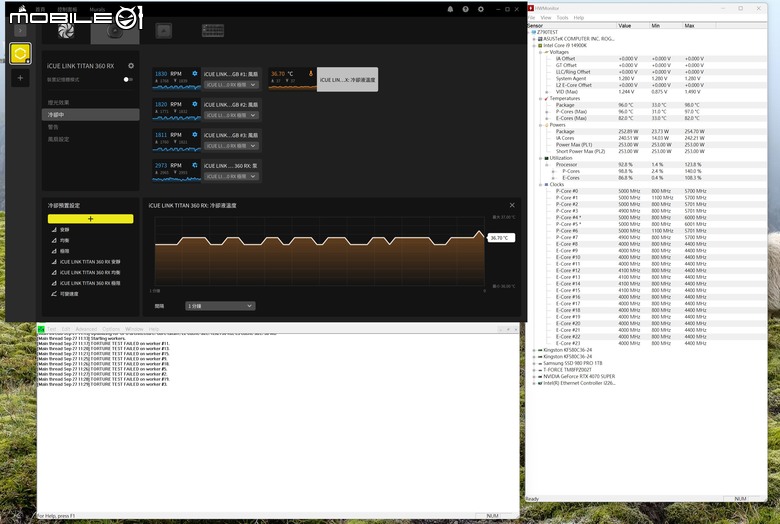The image size is (780, 524).
Task: Click the yellow iCUE LINK hub sidebar icon
Action: click(x=20, y=53)
